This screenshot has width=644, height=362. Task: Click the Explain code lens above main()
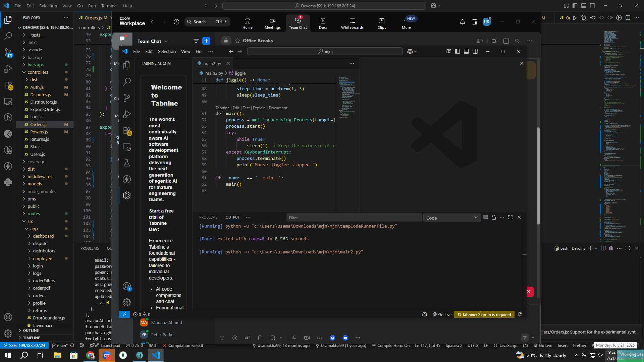259,108
